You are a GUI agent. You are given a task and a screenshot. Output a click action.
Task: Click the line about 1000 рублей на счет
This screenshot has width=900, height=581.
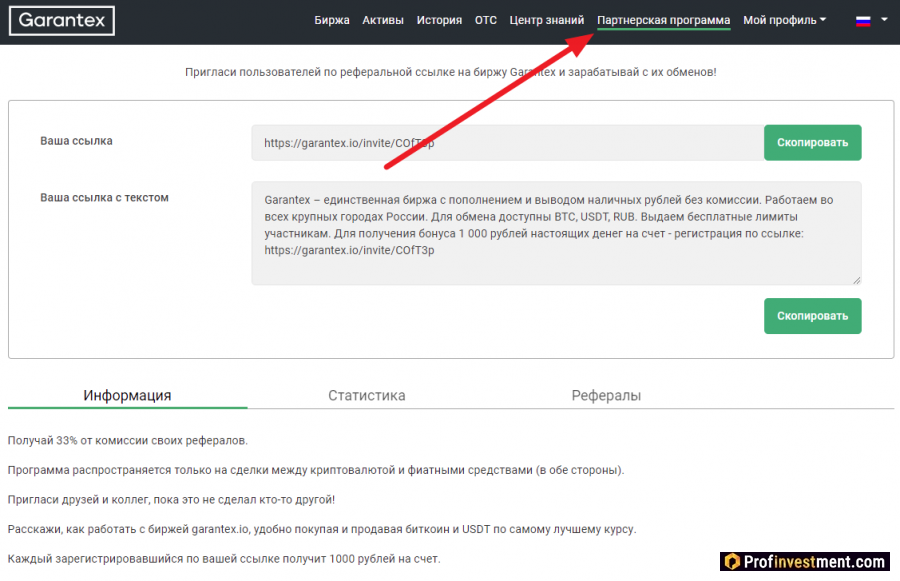point(224,559)
